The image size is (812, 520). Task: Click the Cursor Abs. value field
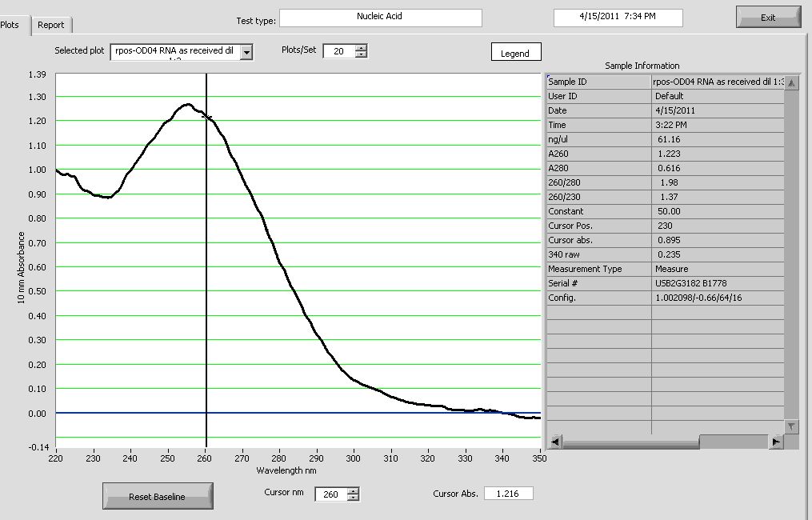click(508, 494)
